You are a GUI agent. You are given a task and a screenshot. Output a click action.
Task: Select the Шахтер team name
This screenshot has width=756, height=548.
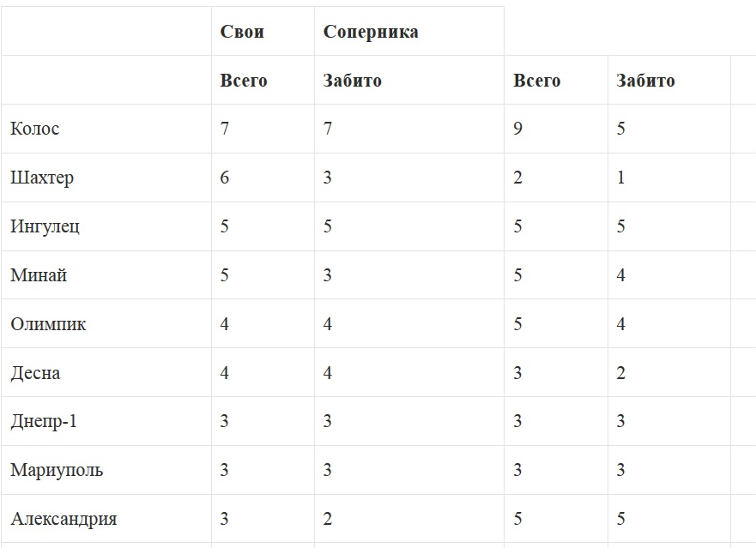click(x=42, y=178)
